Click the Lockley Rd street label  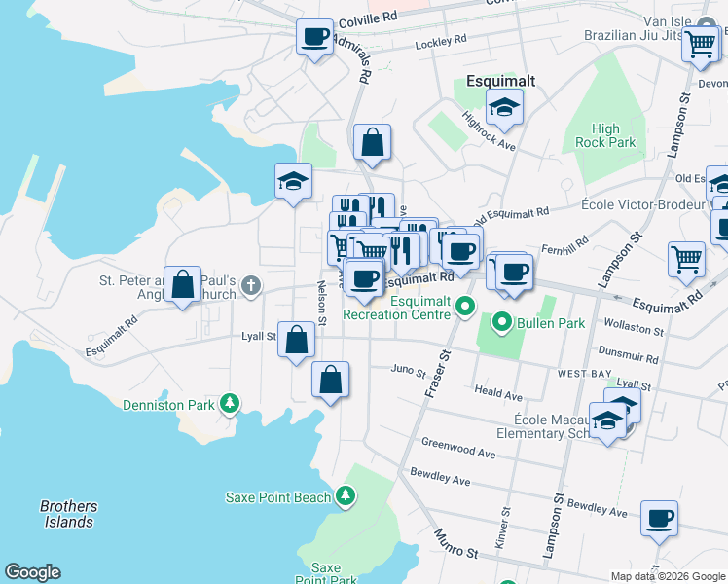tap(441, 42)
